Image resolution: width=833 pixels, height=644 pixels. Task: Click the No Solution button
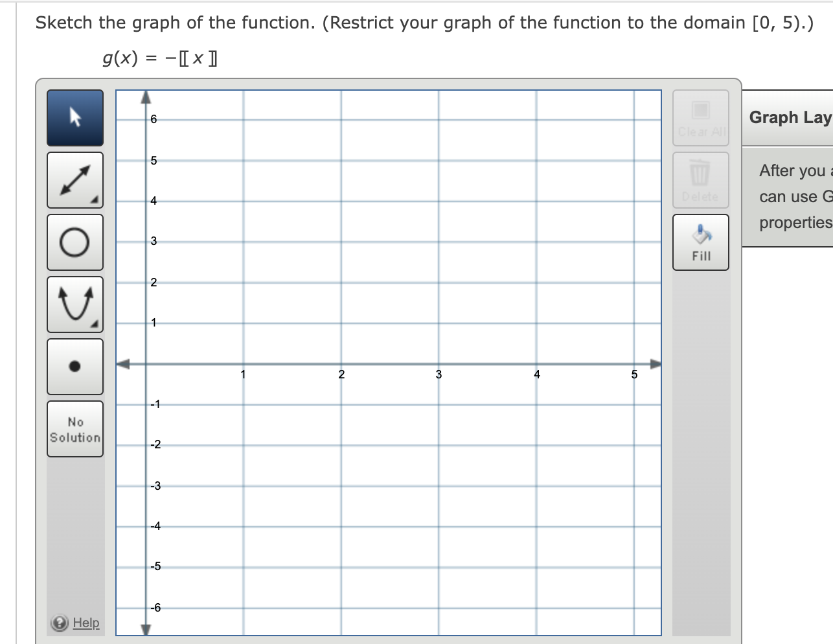[x=74, y=428]
